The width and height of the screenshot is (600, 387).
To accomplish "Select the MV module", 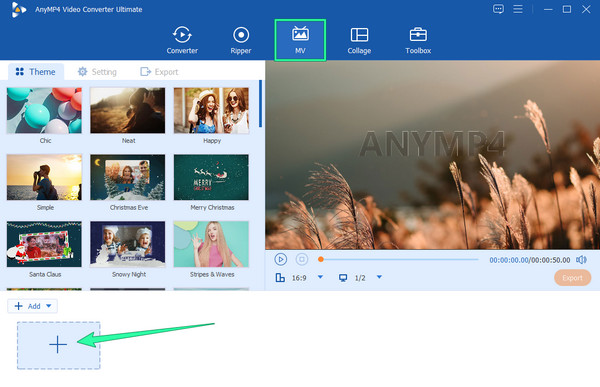I will [300, 40].
